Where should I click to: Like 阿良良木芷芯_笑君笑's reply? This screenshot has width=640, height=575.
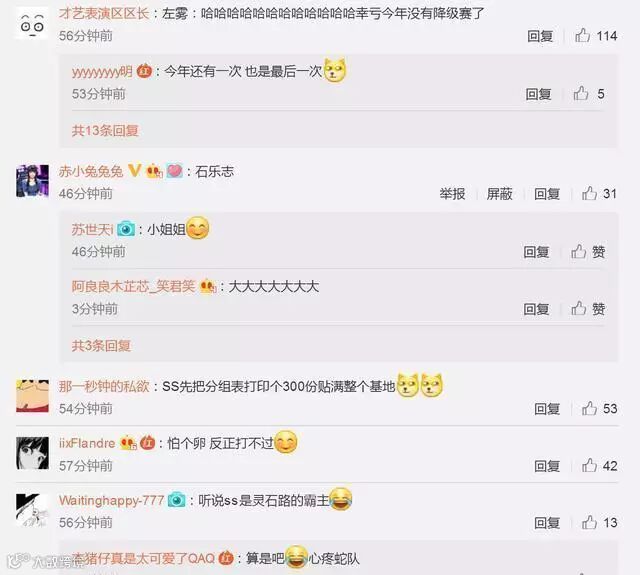click(x=578, y=309)
